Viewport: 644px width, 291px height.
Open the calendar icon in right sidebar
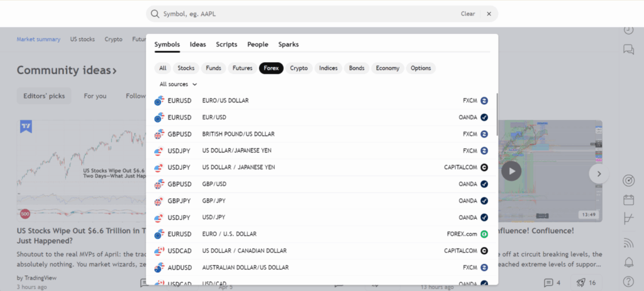pos(628,200)
